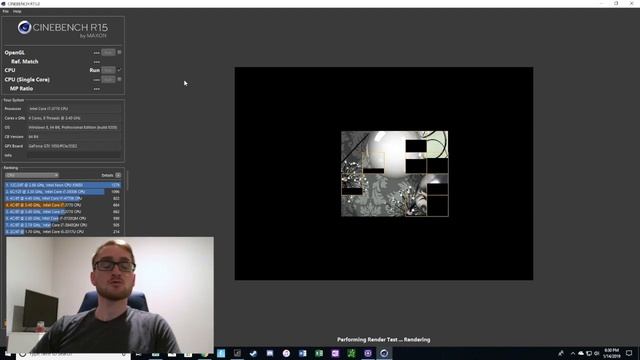Click the Processor field value
Screen dimensions: 640x360
click(74, 109)
